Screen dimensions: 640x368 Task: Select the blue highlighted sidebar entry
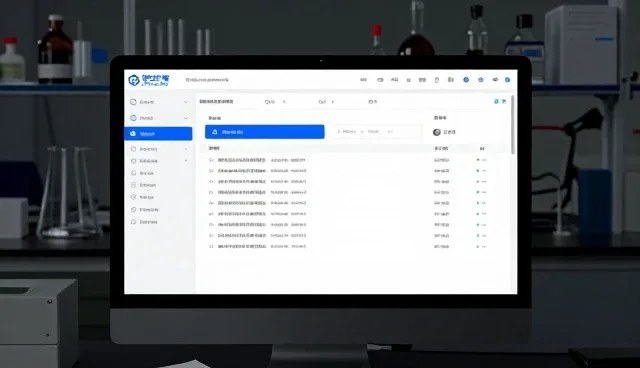[158, 134]
